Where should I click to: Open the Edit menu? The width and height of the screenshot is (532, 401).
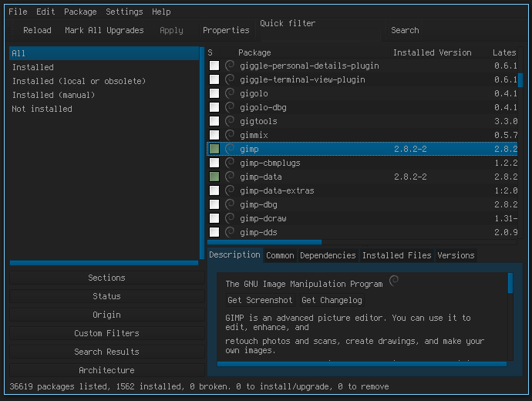pos(45,12)
